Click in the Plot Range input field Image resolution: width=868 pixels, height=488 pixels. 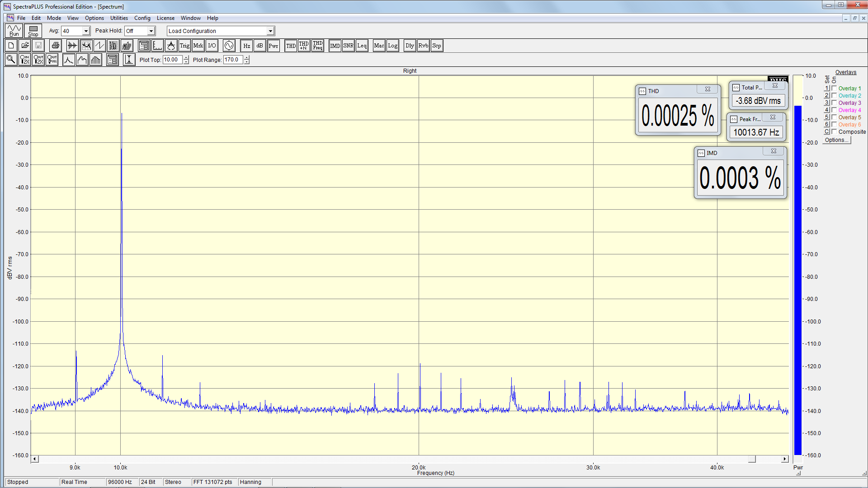click(233, 60)
